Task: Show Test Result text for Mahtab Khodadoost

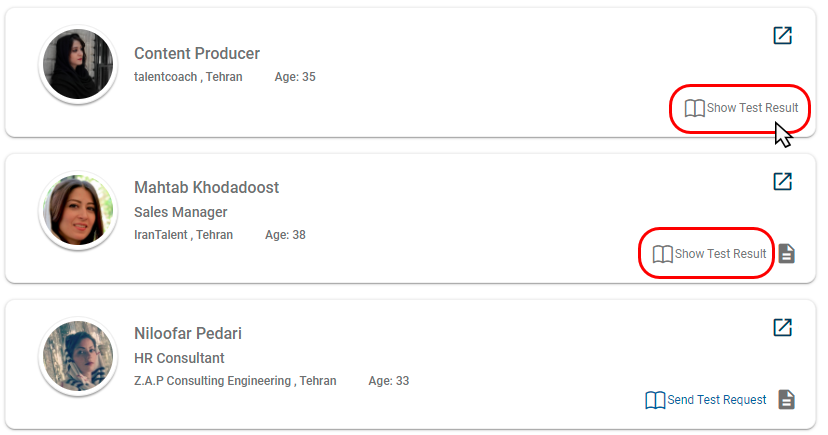Action: pyautogui.click(x=720, y=254)
